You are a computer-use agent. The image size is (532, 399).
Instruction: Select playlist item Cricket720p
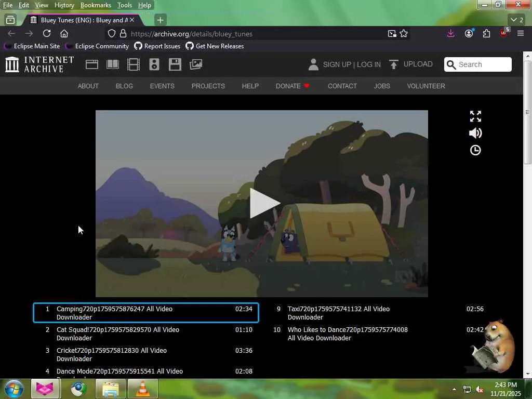(146, 354)
